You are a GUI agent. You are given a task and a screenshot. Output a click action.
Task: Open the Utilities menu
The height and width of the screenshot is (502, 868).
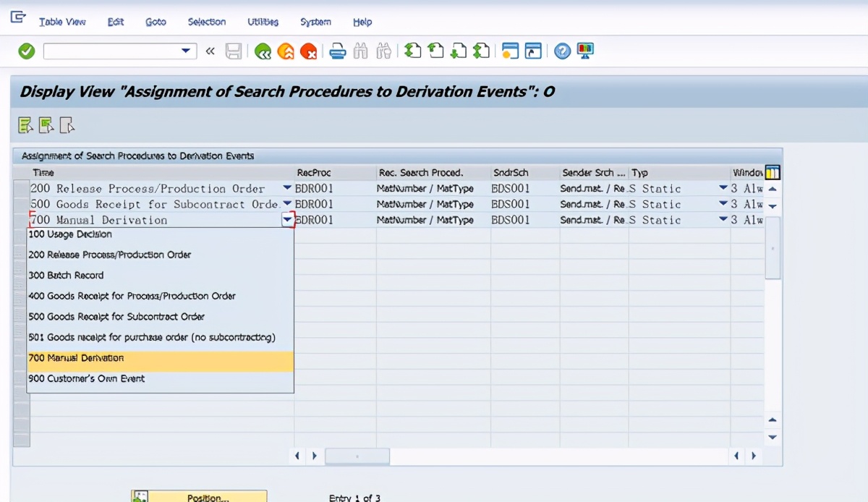click(x=263, y=22)
